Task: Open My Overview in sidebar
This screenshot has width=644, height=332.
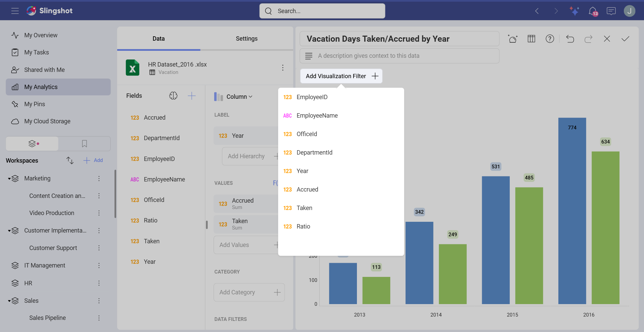Action: coord(58,35)
